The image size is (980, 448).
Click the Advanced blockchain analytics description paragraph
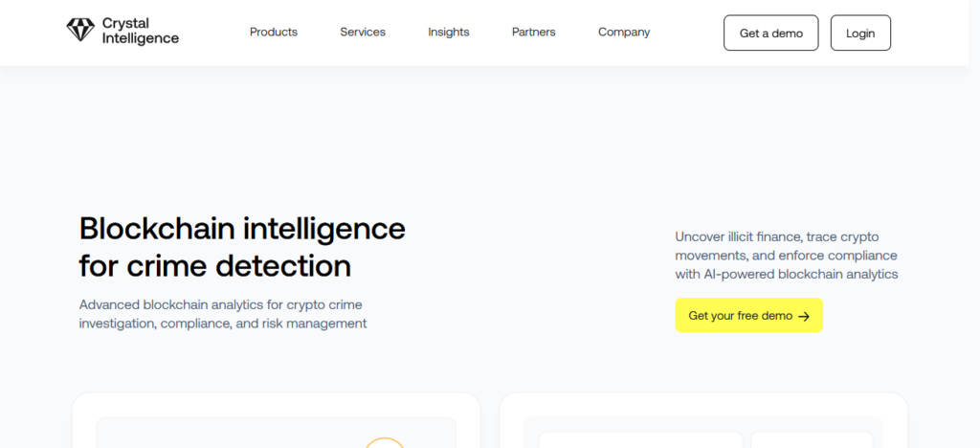(223, 314)
